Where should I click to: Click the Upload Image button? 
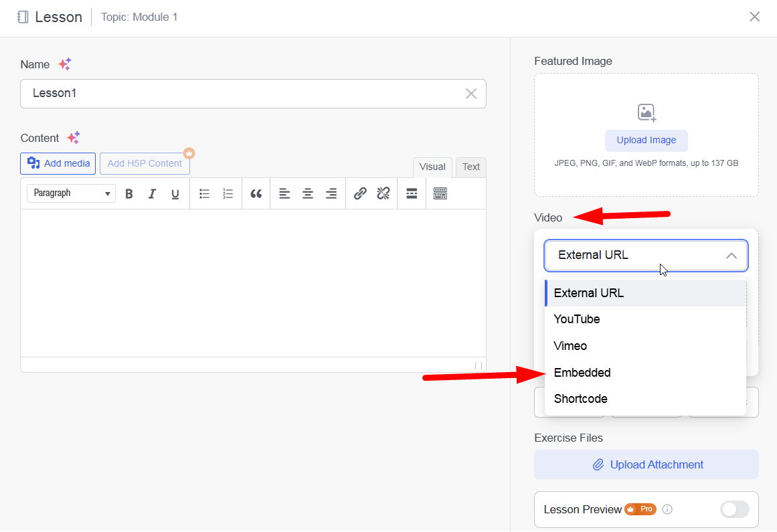point(646,141)
